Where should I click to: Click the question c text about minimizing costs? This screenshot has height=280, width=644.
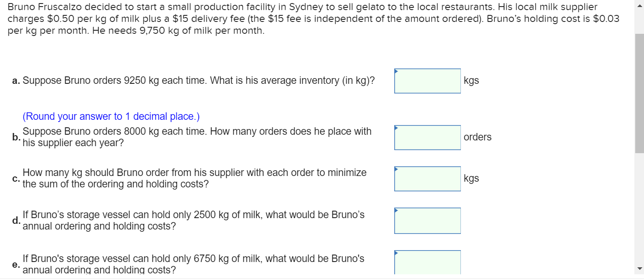click(x=195, y=178)
